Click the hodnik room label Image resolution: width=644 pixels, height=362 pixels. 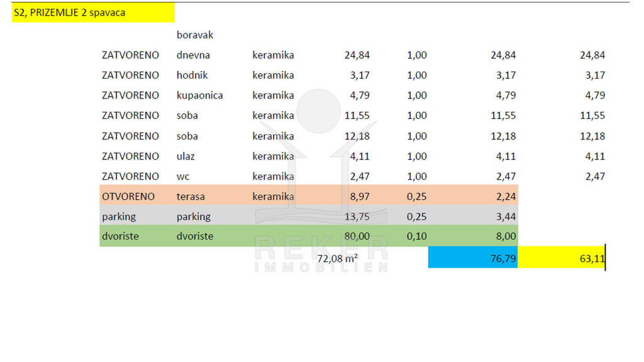point(192,75)
